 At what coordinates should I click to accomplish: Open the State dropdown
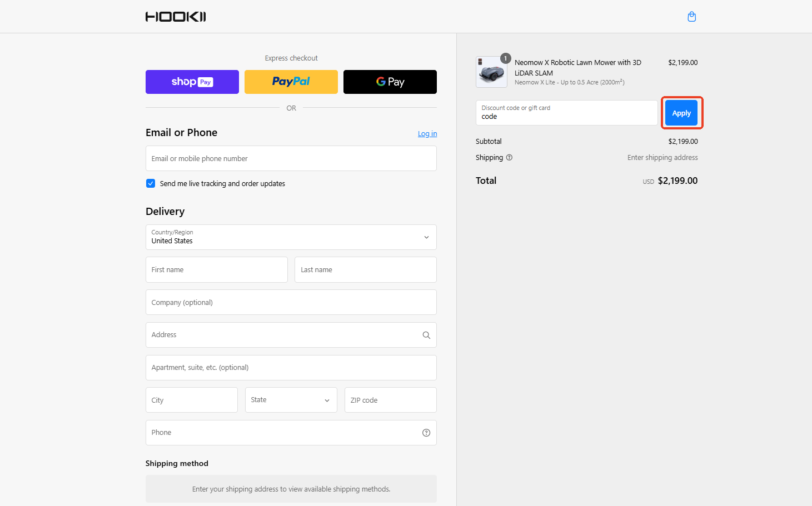tap(291, 400)
